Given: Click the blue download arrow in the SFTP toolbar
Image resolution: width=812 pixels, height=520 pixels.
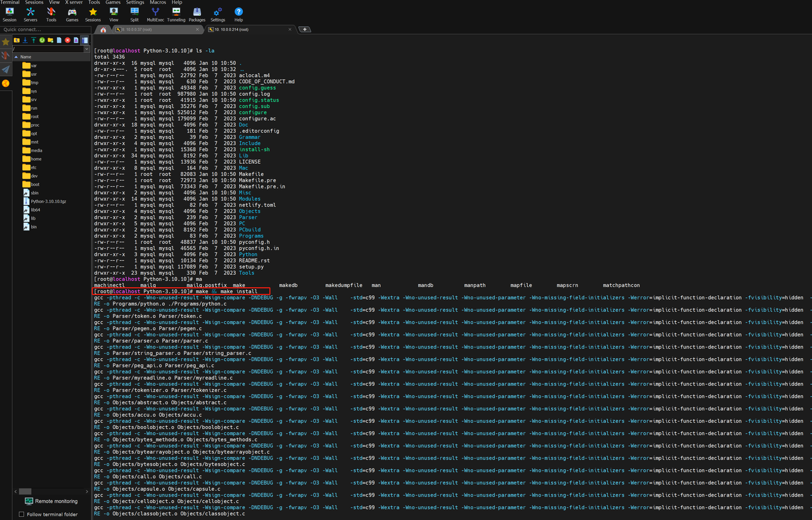Looking at the screenshot, I should [x=25, y=40].
